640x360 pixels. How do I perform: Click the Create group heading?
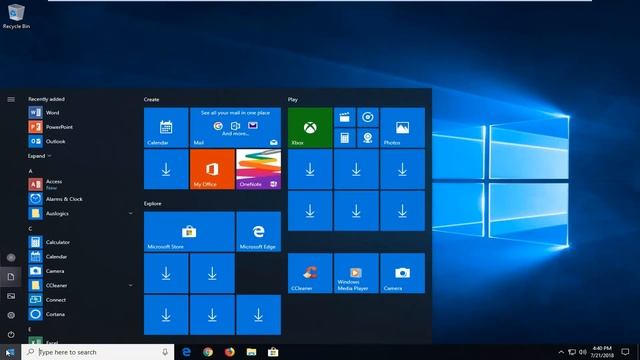[x=151, y=99]
